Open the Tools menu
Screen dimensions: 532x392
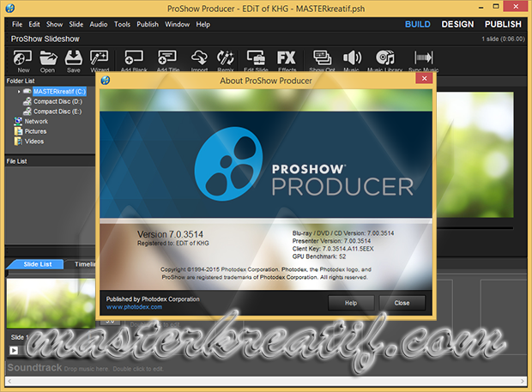coord(122,24)
